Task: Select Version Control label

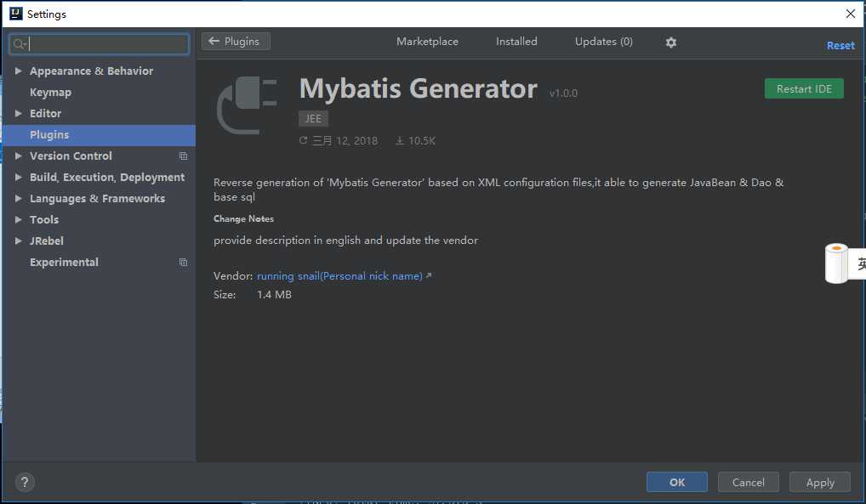Action: (71, 156)
